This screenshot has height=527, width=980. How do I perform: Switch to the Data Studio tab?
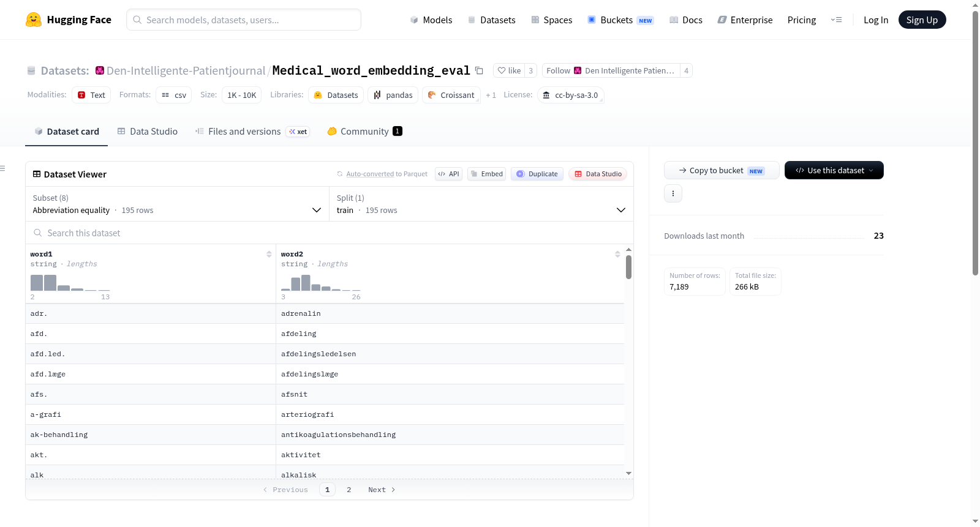(147, 131)
